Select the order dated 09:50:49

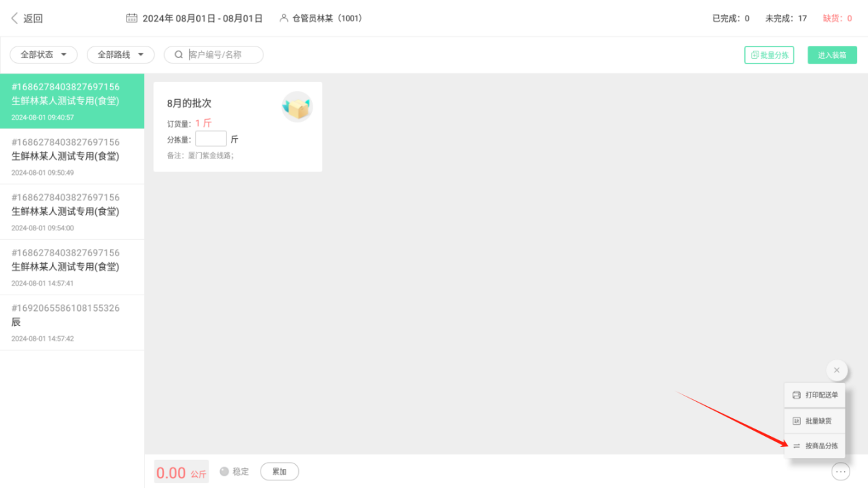point(72,157)
